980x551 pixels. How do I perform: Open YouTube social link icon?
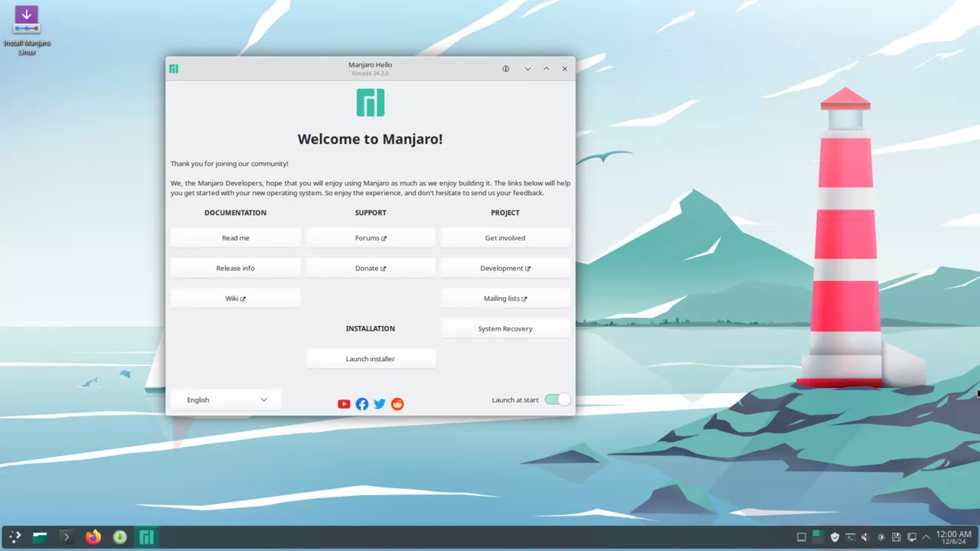(344, 404)
